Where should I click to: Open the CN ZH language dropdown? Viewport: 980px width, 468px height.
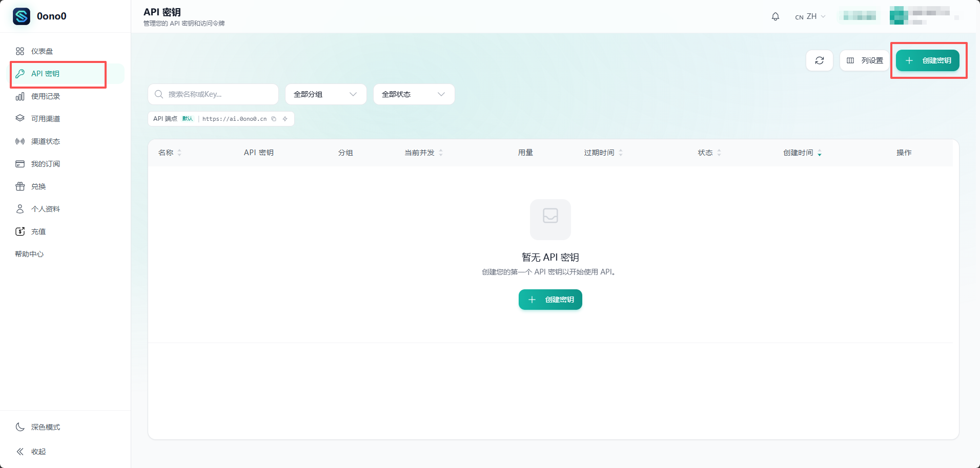point(810,16)
